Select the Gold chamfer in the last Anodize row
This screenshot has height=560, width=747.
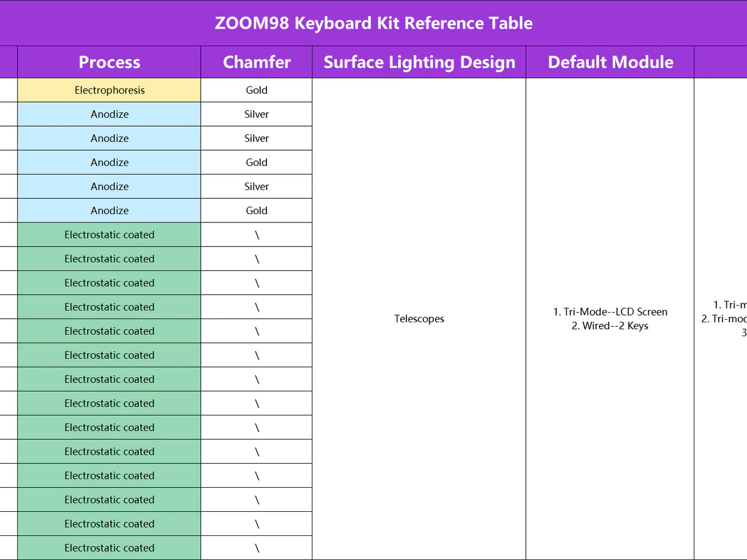tap(256, 211)
